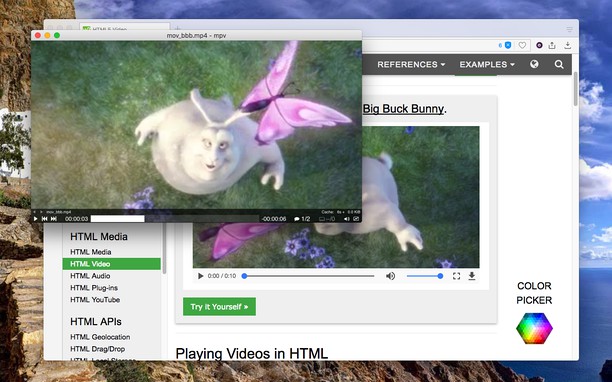Open HTML Media sidebar link
The height and width of the screenshot is (382, 612).
click(x=91, y=252)
